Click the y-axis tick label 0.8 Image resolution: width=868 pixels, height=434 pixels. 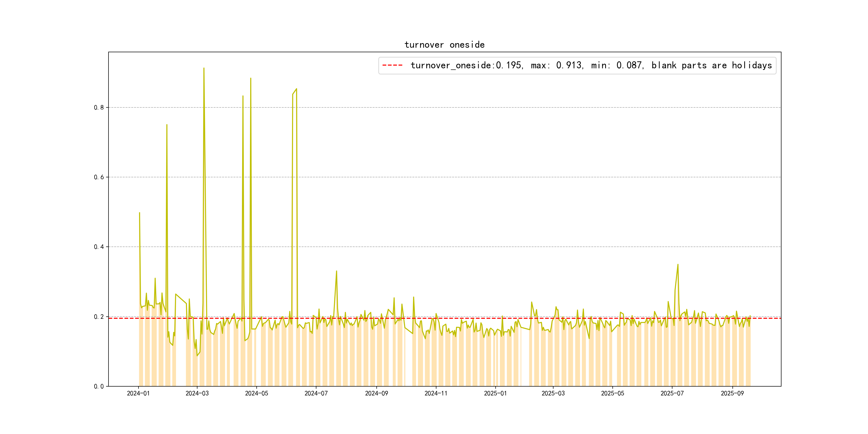click(x=99, y=107)
